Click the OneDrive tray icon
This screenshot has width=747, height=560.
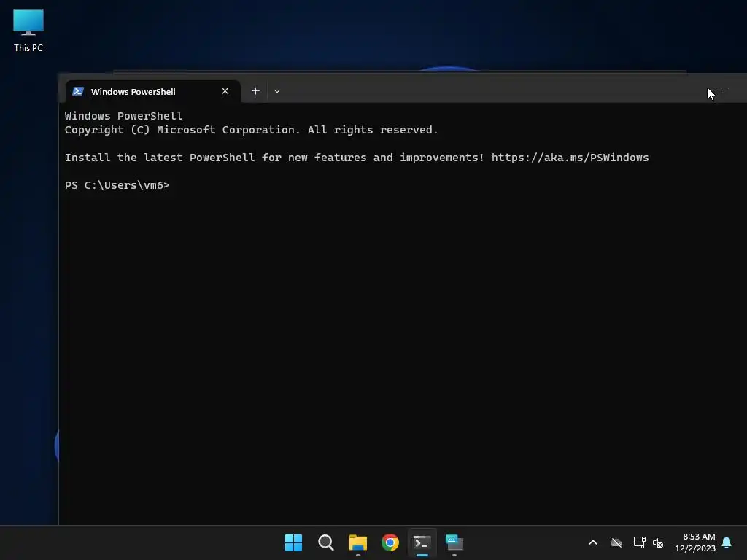pyautogui.click(x=616, y=542)
